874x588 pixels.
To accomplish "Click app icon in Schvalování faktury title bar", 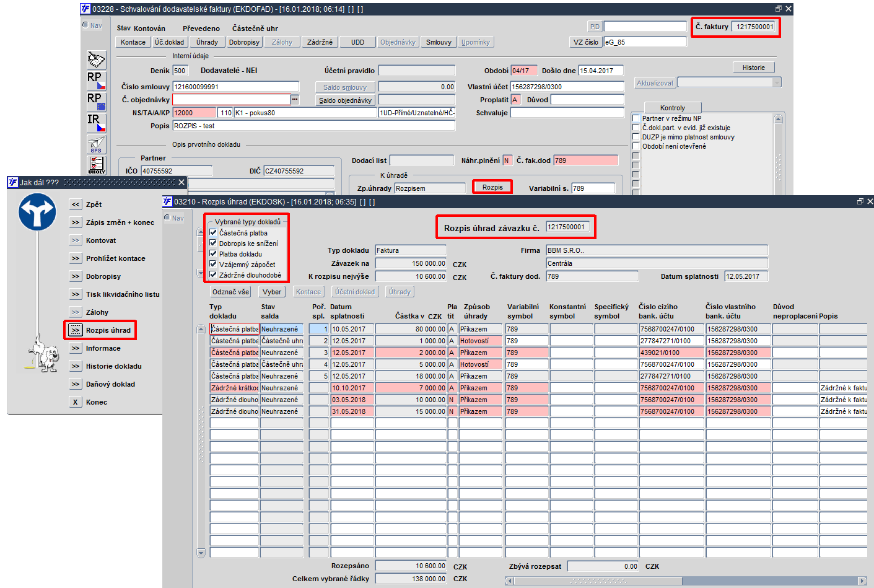I will coord(86,9).
